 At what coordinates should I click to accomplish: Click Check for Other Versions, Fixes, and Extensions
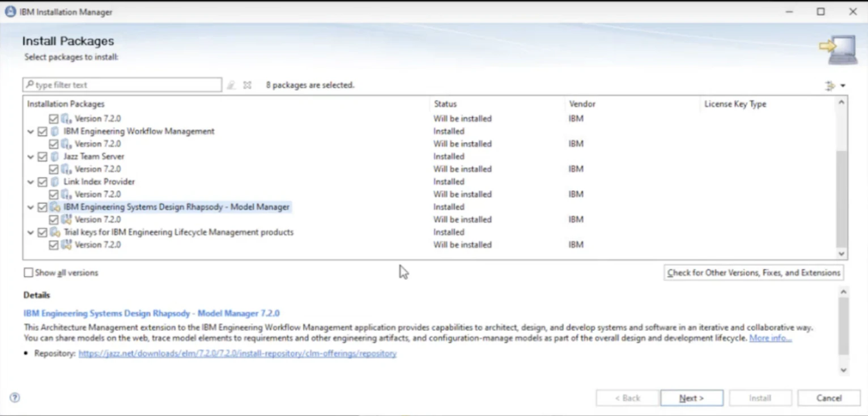pos(754,273)
